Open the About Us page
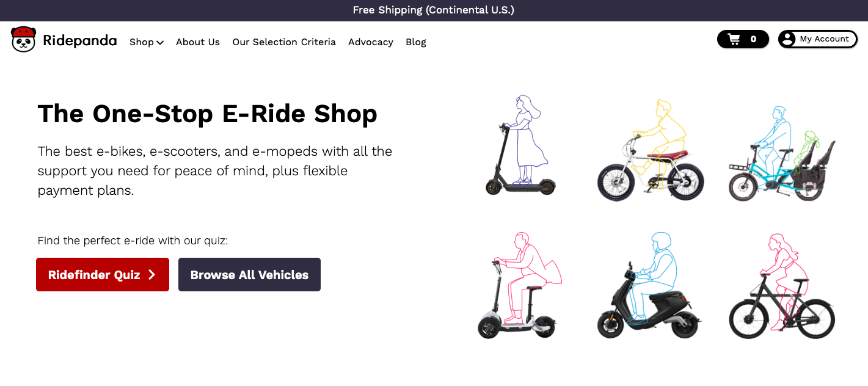Screen dimensions: 868x386 (x=198, y=42)
